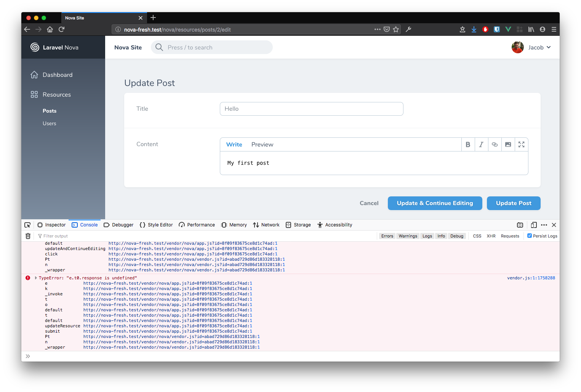The width and height of the screenshot is (581, 392).
Task: Switch to the Preview tab
Action: pyautogui.click(x=262, y=144)
